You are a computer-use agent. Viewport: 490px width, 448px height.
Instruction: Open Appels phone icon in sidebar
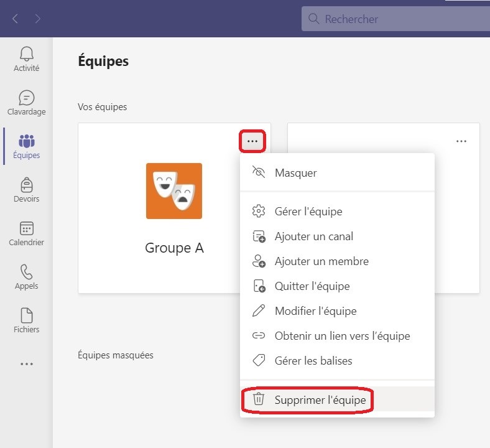[26, 277]
